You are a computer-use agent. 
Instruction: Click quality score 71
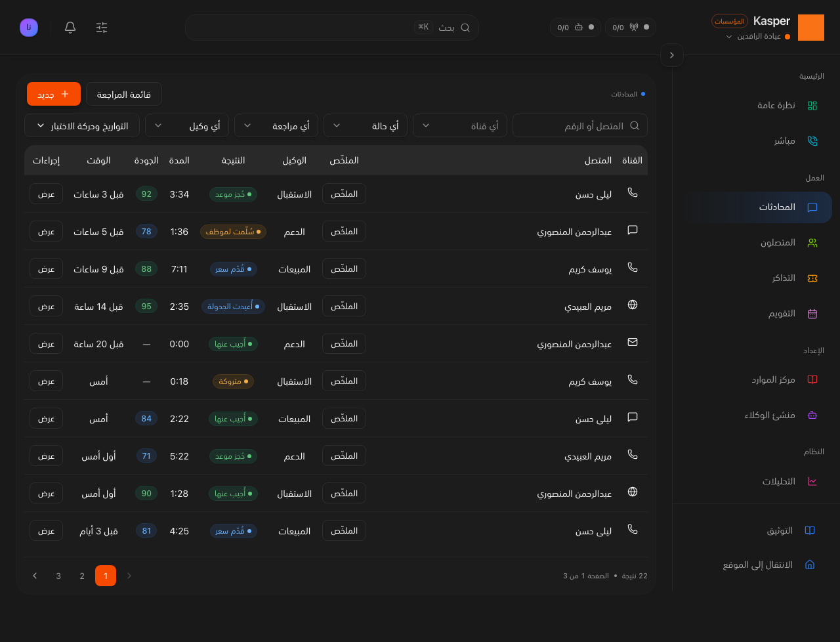[x=146, y=456]
